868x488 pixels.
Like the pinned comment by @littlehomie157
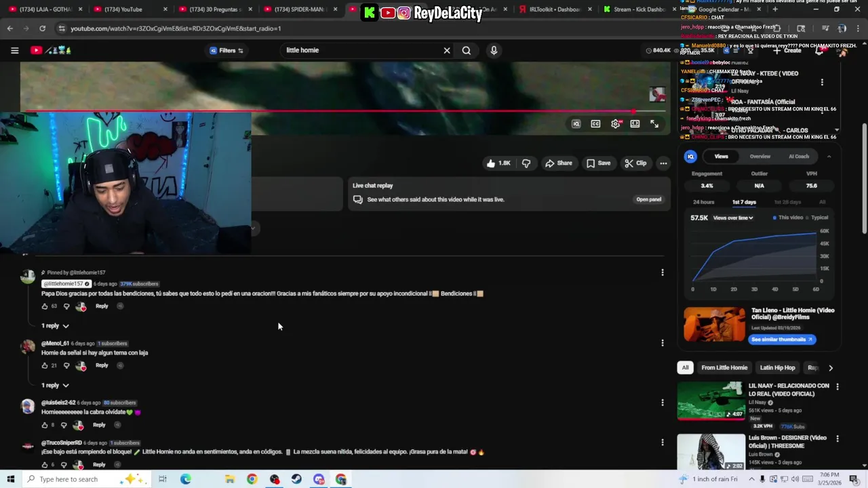(45, 306)
